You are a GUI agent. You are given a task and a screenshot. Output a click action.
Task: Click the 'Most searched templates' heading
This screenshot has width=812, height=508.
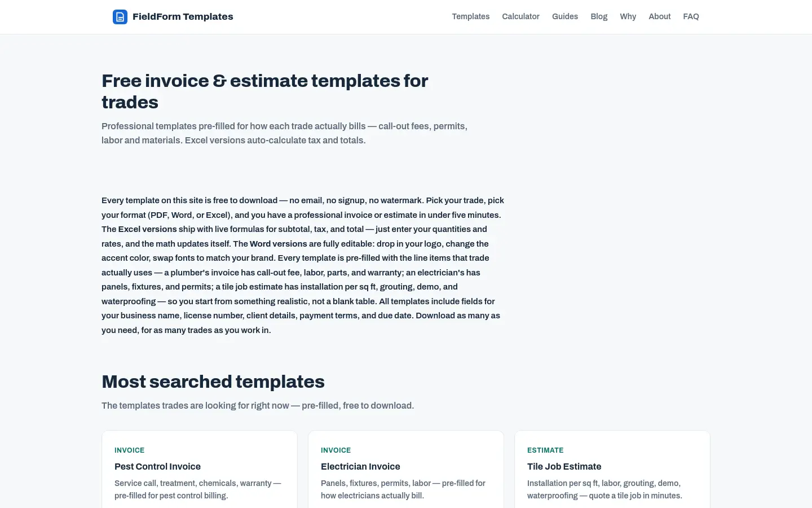(213, 382)
